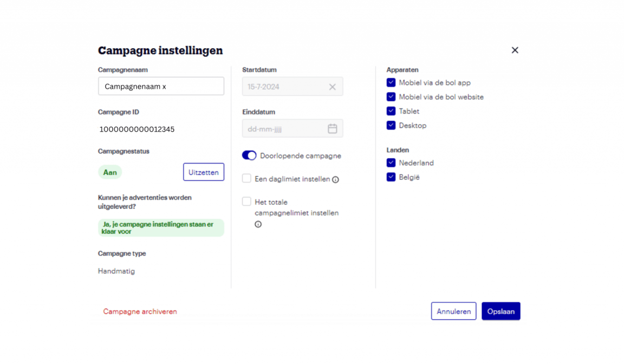Uncheck België under Landen
Viewport: 624px width, 364px height.
391,177
